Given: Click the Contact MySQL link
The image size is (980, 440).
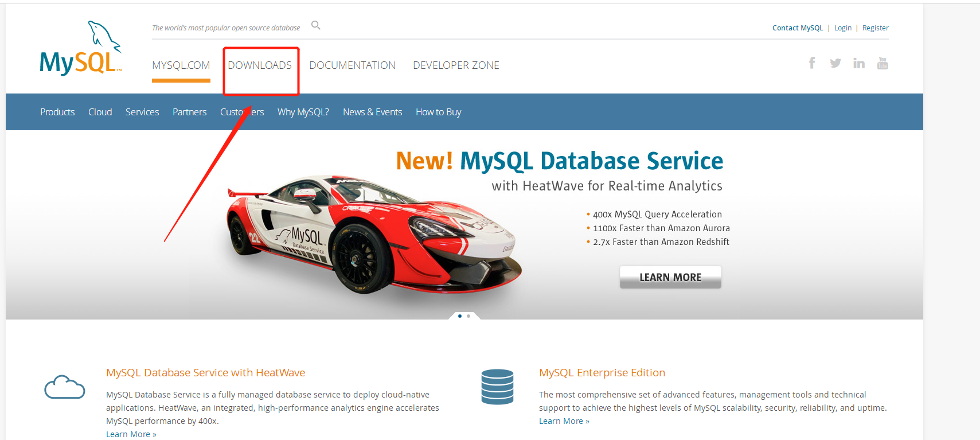Looking at the screenshot, I should click(x=798, y=28).
